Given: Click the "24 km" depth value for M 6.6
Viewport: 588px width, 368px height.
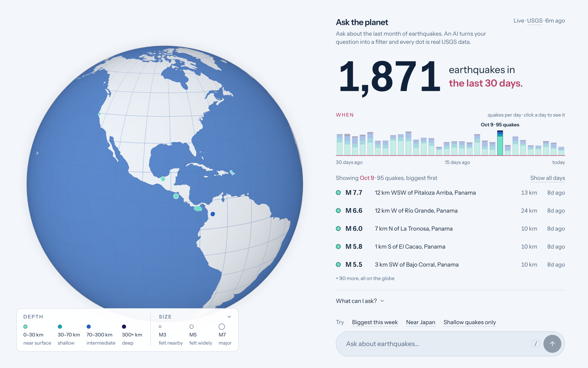Looking at the screenshot, I should pos(529,211).
